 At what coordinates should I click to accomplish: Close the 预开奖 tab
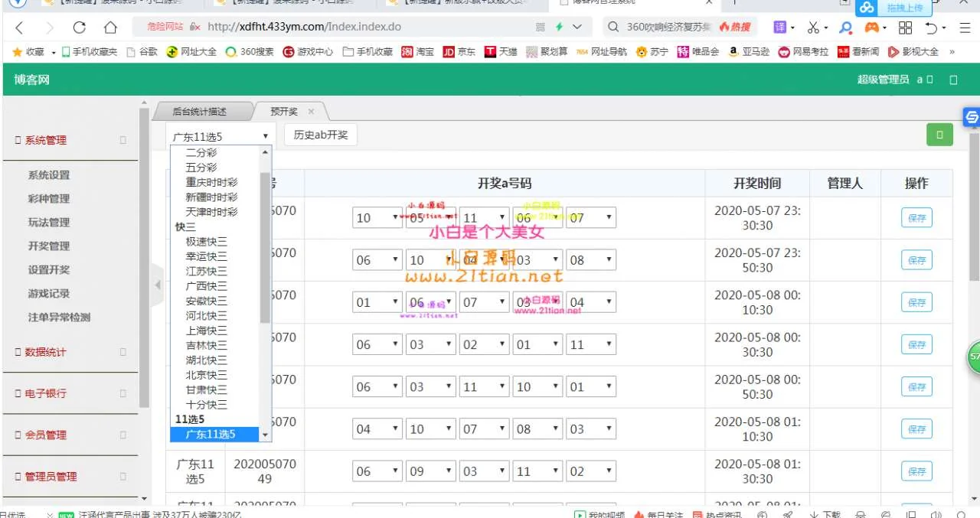pyautogui.click(x=311, y=112)
